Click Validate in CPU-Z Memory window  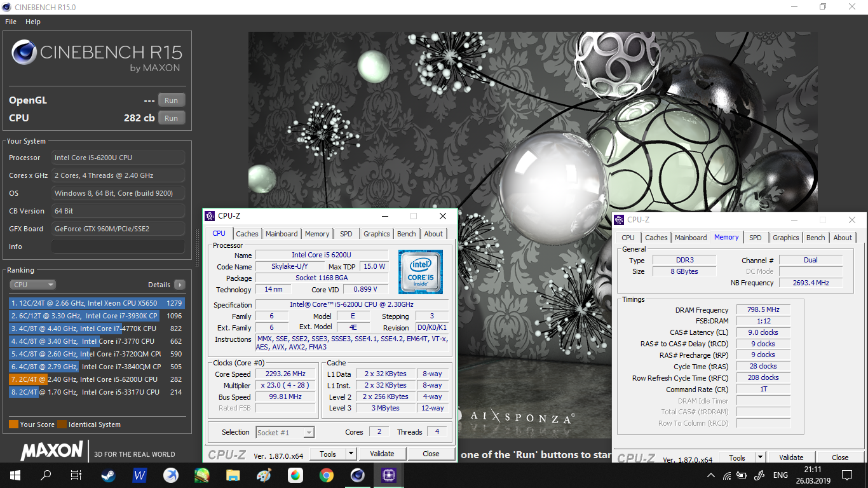(x=791, y=457)
